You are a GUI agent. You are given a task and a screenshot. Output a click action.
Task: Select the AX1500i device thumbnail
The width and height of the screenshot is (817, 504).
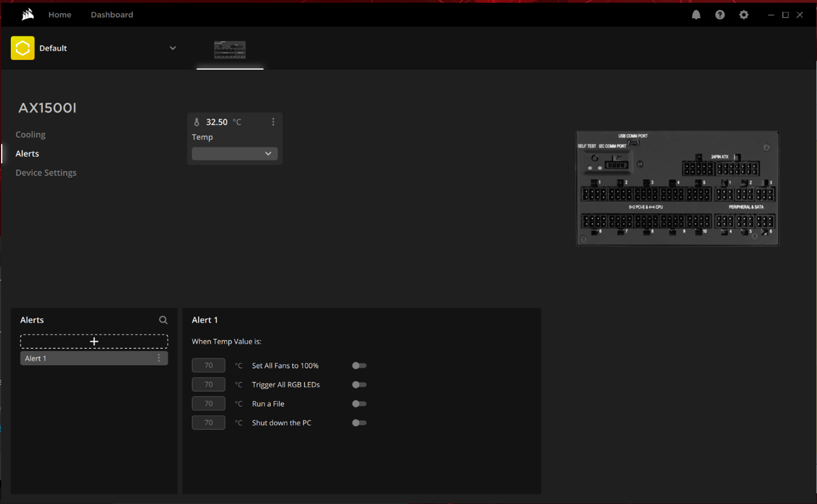[230, 49]
